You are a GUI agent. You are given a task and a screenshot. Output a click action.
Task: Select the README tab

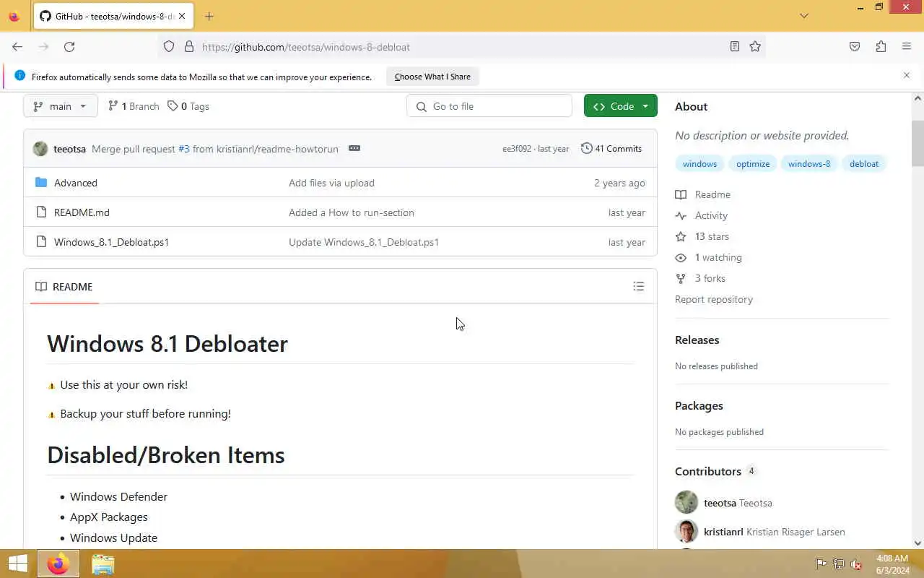coord(64,287)
